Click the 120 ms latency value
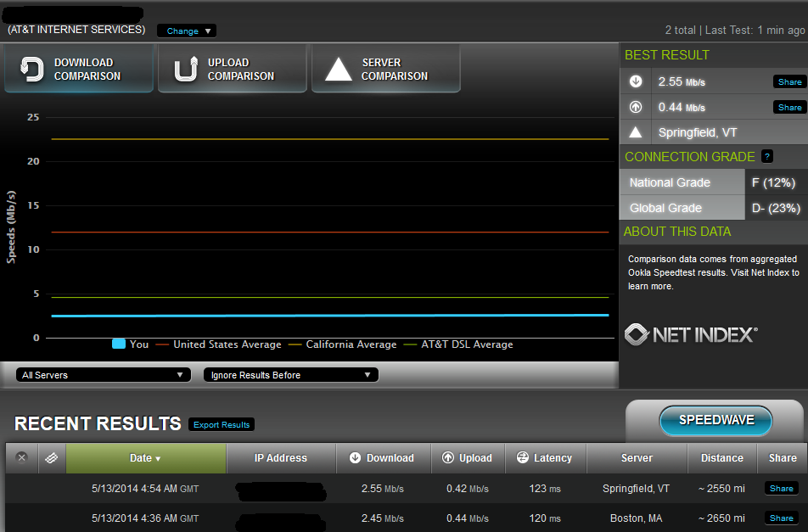The image size is (808, 532). [x=545, y=518]
